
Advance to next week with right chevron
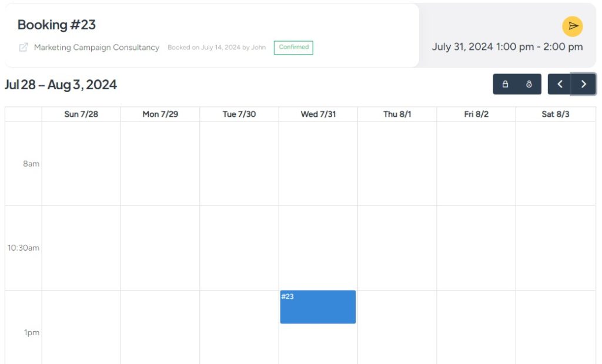pyautogui.click(x=583, y=84)
